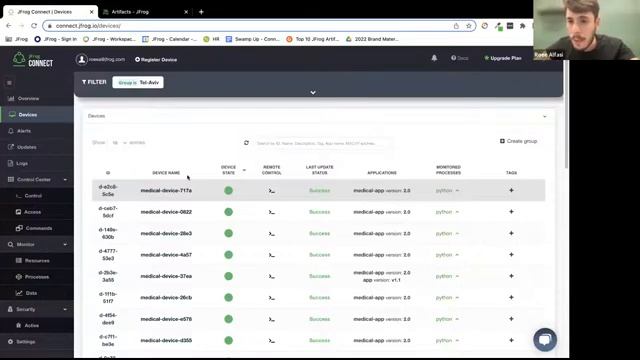Click the notifications bell icon
This screenshot has width=640, height=360.
(434, 58)
